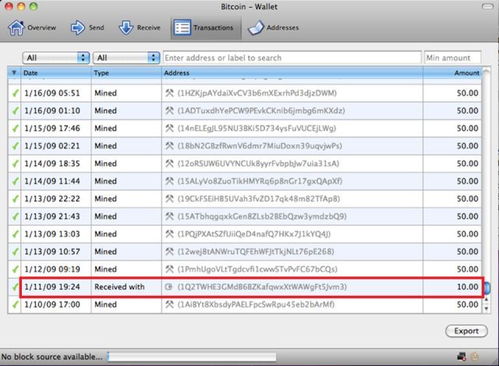
Task: Click the block sync progress bar
Action: tap(191, 357)
